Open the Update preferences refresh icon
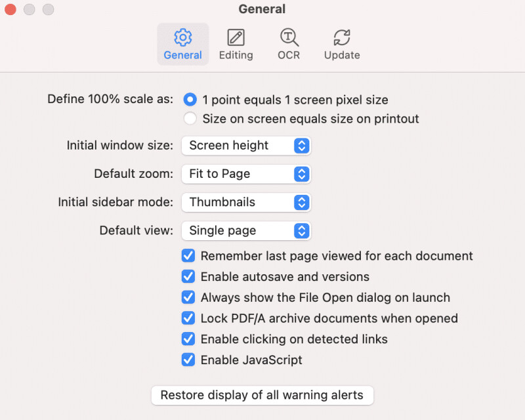 pos(342,37)
